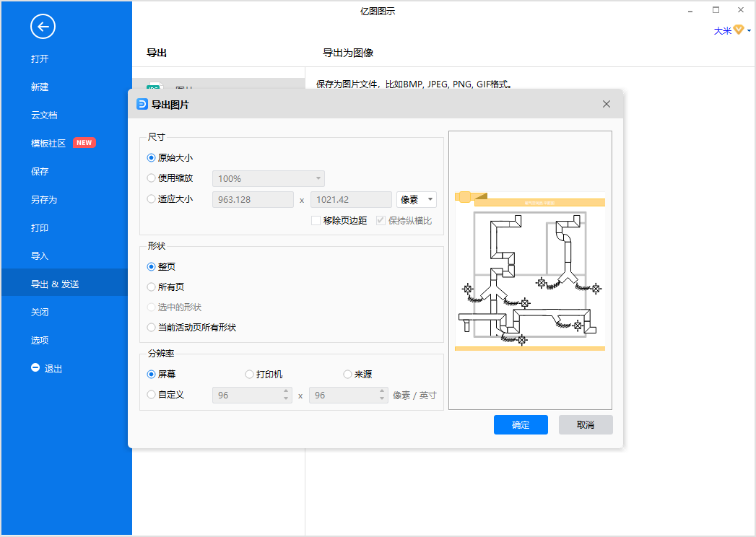Click the back arrow icon
The height and width of the screenshot is (537, 756).
[43, 27]
